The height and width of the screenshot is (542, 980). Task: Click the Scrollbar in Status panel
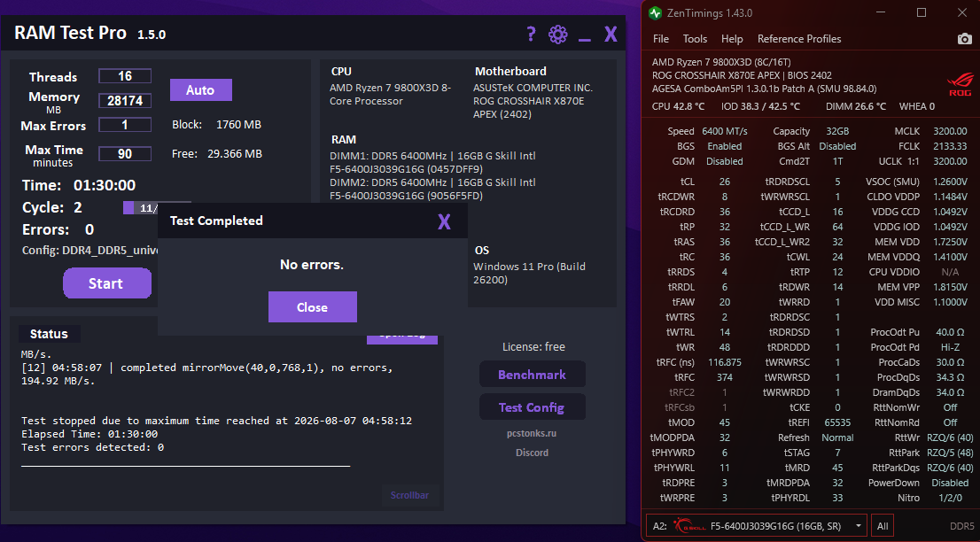[410, 495]
